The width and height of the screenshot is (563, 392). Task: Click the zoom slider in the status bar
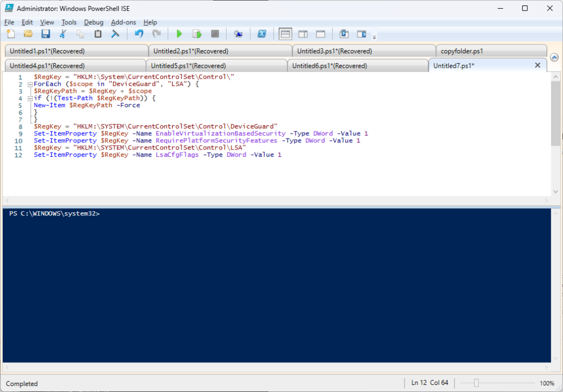click(x=477, y=383)
